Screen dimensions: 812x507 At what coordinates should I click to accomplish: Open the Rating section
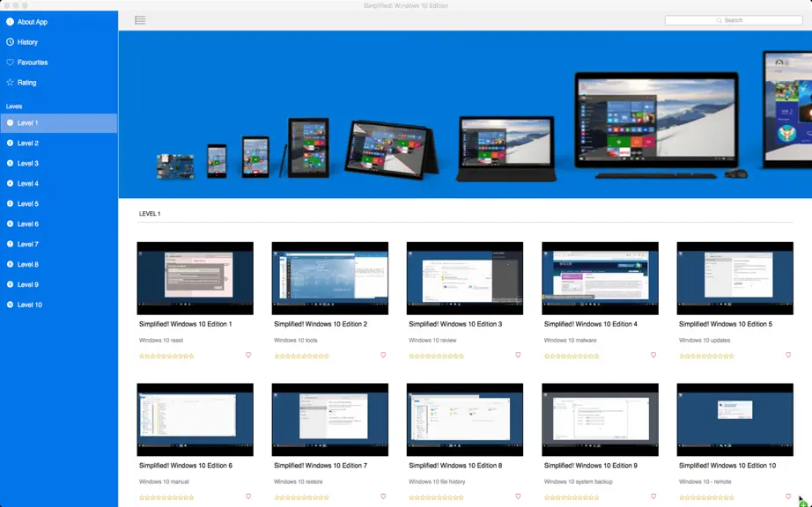58,82
